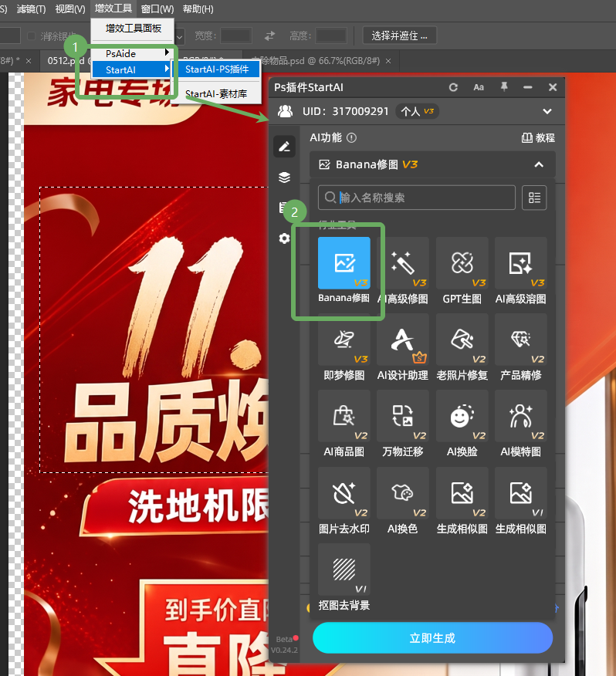Screen dimensions: 616x676
Task: Open the gear settings in plugin sidebar
Action: click(284, 238)
